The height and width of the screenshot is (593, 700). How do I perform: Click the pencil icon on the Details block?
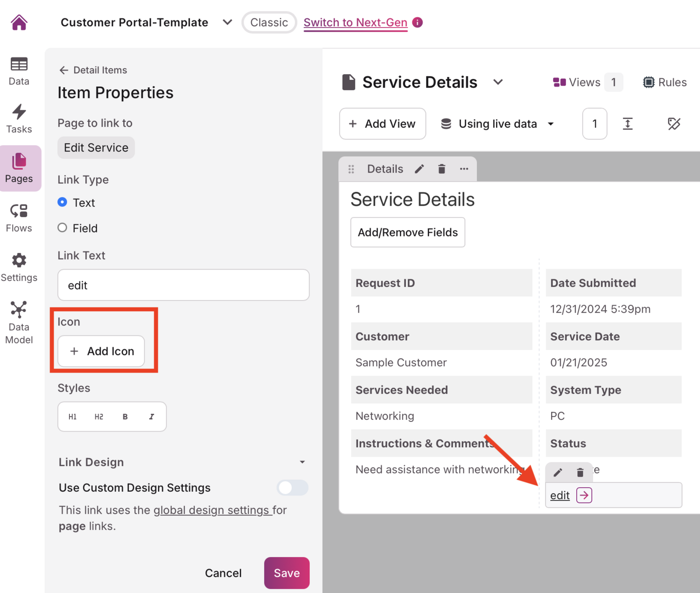point(419,169)
